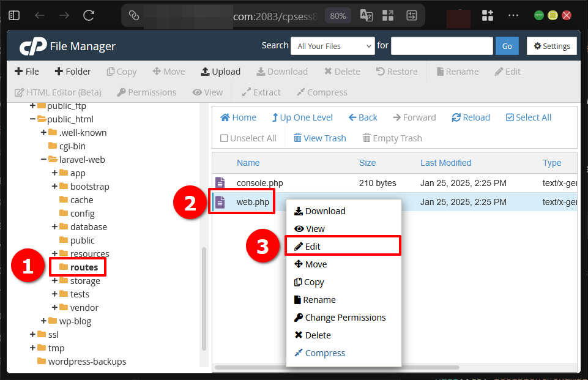Open the Upload tool in the toolbar

(220, 71)
